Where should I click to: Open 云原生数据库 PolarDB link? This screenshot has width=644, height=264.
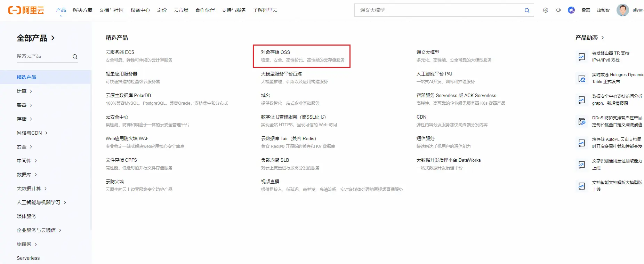pyautogui.click(x=128, y=95)
